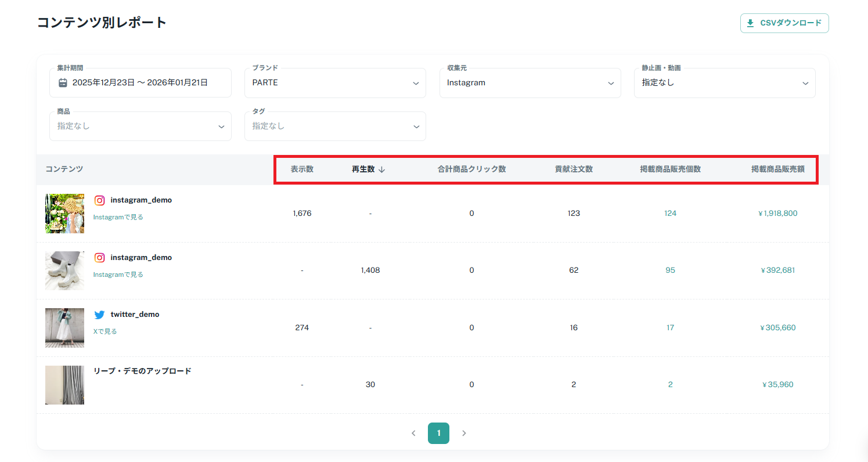868x462 pixels.
Task: Click the calendar icon in 集計期間
Action: (x=63, y=83)
